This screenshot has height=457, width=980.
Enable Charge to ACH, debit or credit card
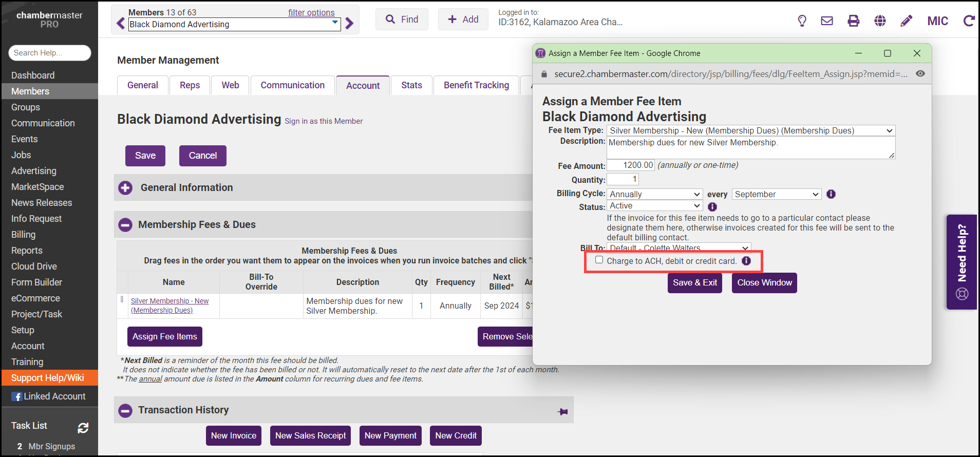click(x=599, y=260)
